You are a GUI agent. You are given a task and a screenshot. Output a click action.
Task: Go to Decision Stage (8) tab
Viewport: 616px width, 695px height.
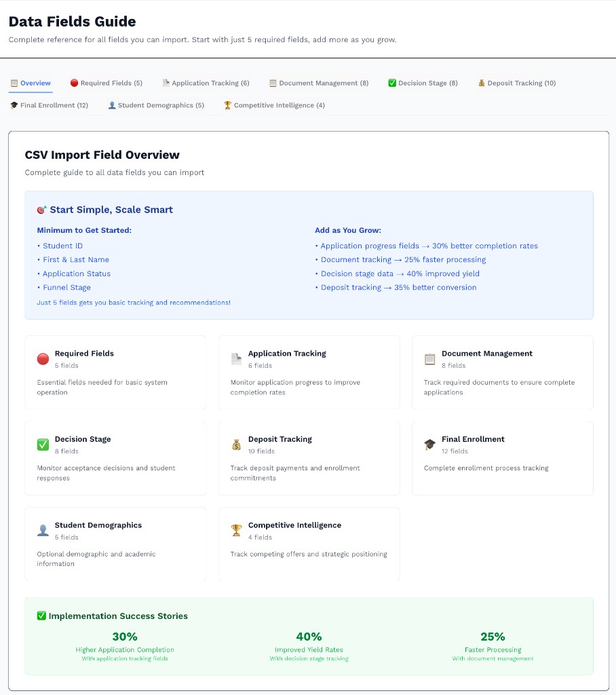[x=423, y=83]
